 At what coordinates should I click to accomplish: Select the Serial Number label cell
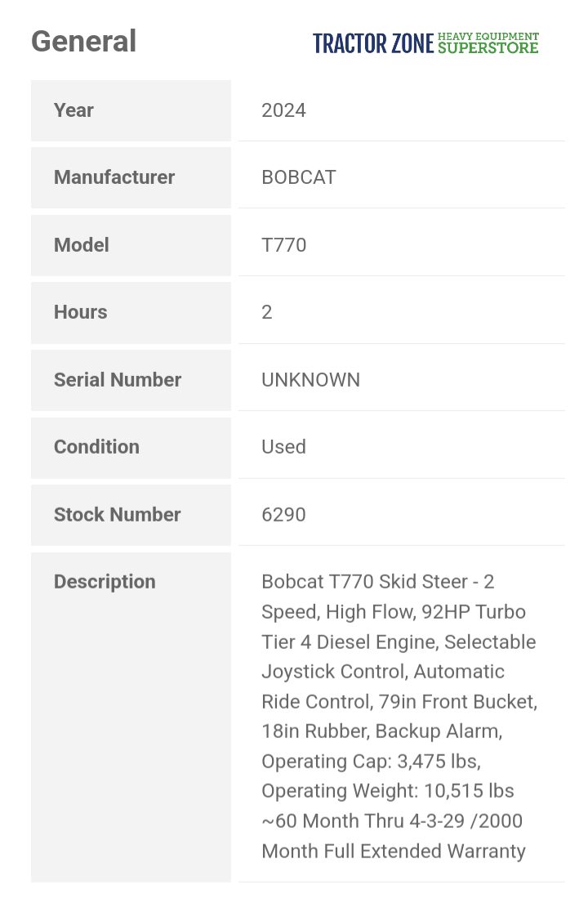coord(131,380)
